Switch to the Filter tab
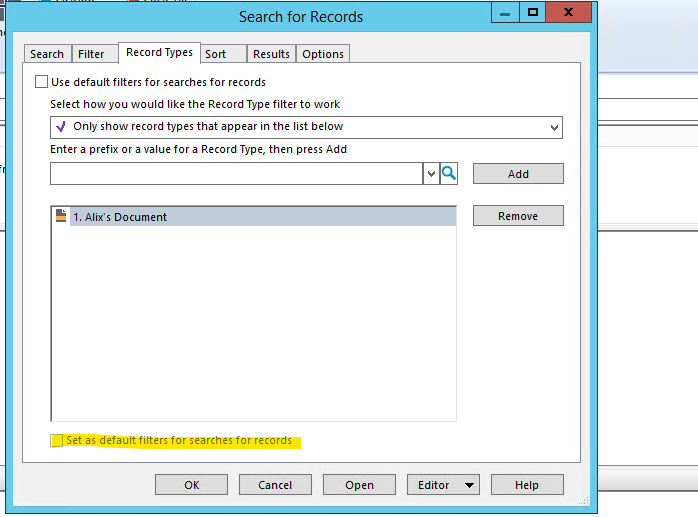This screenshot has width=698, height=517. [x=94, y=54]
